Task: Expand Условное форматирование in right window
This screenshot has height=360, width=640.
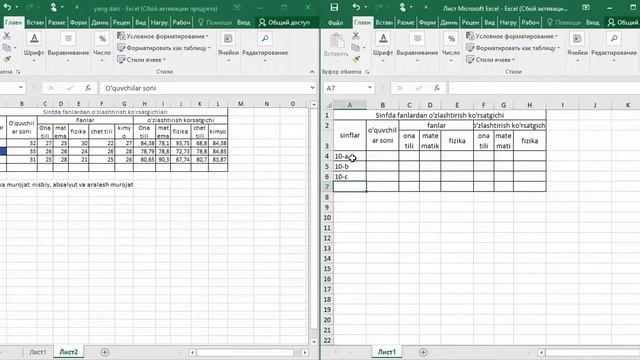Action: pyautogui.click(x=512, y=36)
